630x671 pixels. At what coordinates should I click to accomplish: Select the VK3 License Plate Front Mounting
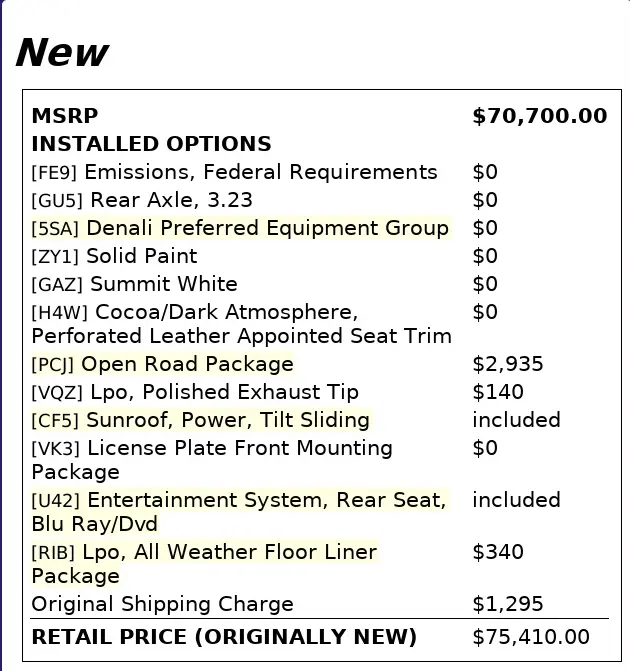pyautogui.click(x=212, y=460)
